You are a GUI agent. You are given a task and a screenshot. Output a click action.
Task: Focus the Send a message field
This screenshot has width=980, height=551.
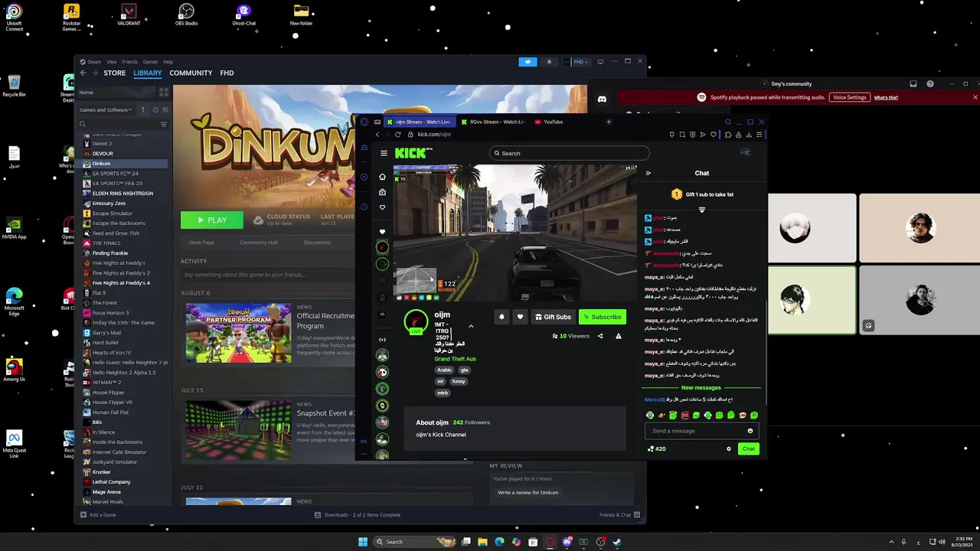click(700, 431)
